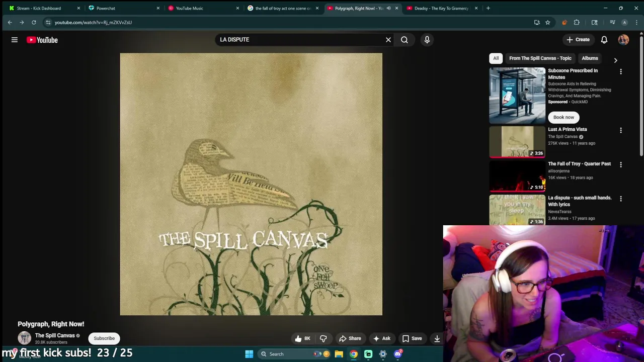The image size is (644, 362).
Task: Open the Create upload button
Action: pos(578,40)
